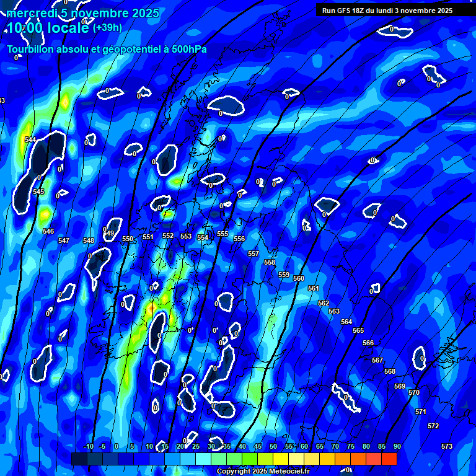The height and width of the screenshot is (476, 476).
Task: Click the red swatch ending the color scale
Action: 389,459
